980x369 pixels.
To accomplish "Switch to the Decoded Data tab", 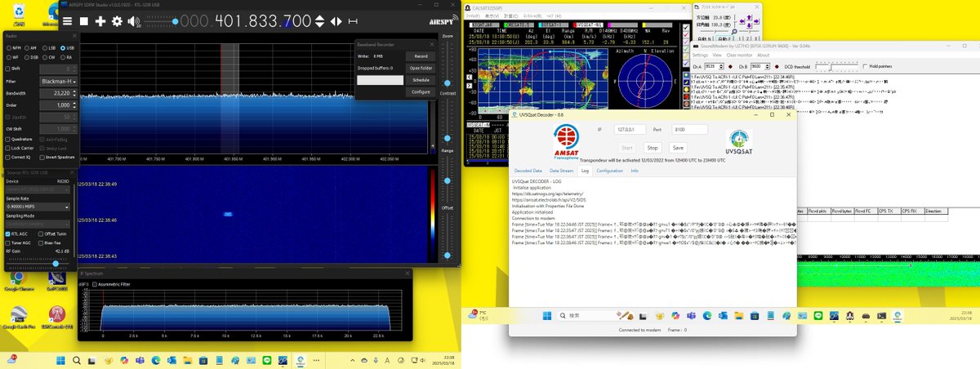I will tap(528, 171).
